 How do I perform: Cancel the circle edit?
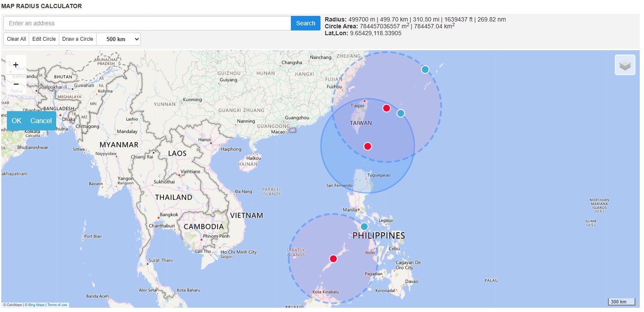[41, 121]
